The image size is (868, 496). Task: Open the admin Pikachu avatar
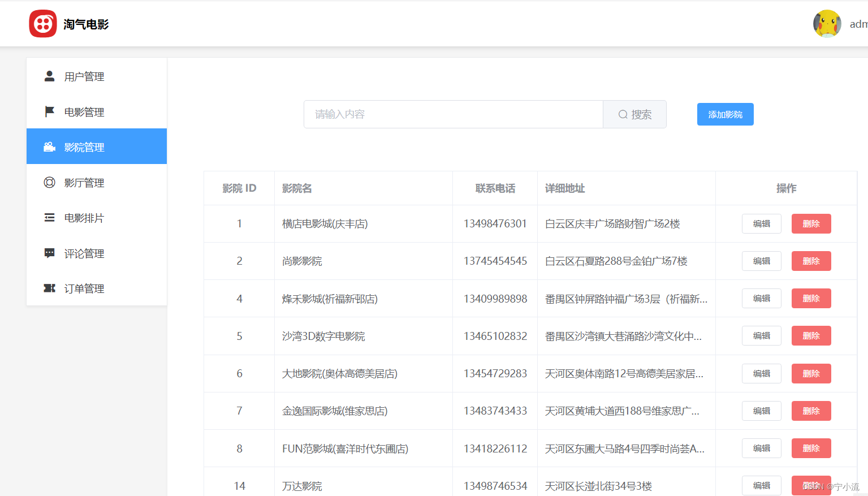click(827, 24)
